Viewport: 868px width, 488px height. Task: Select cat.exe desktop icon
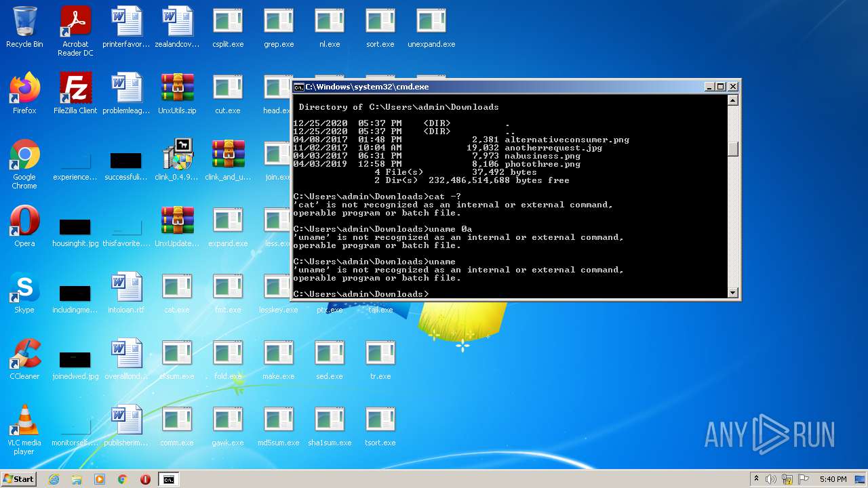pyautogui.click(x=177, y=293)
